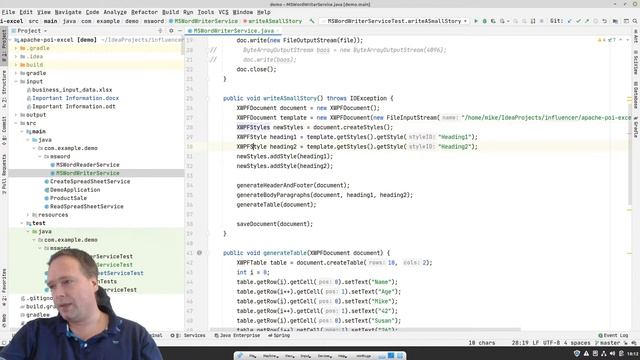Open the Build menu
This screenshot has width=640, height=360.
(x=170, y=12)
